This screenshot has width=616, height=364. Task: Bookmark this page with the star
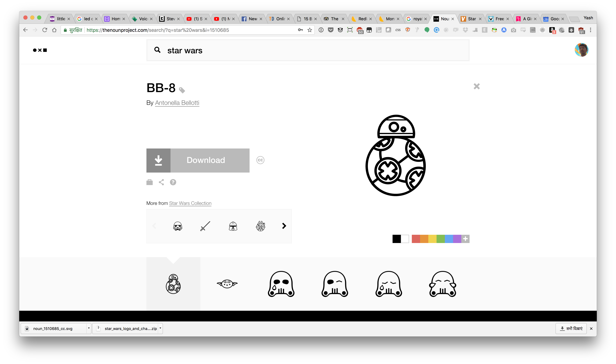click(x=310, y=30)
